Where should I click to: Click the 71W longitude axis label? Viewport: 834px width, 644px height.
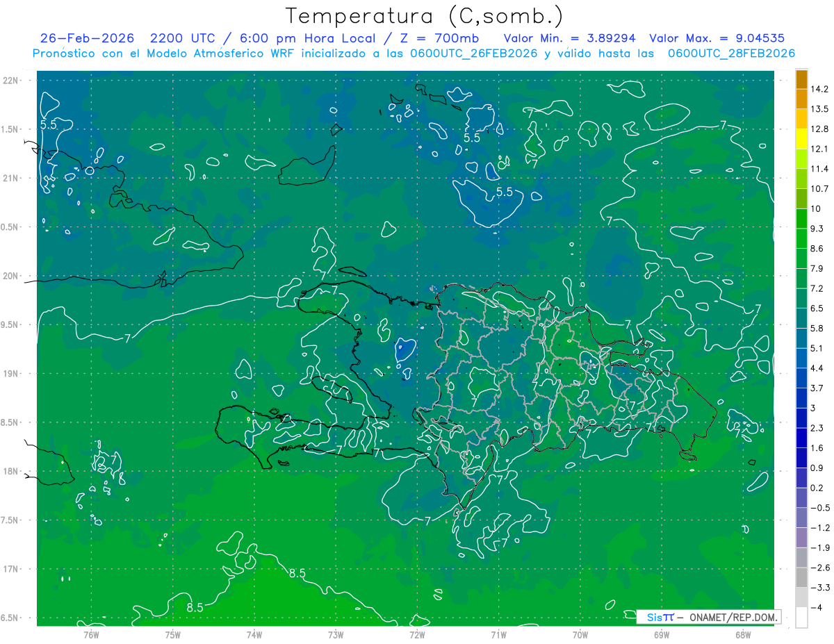click(x=498, y=635)
